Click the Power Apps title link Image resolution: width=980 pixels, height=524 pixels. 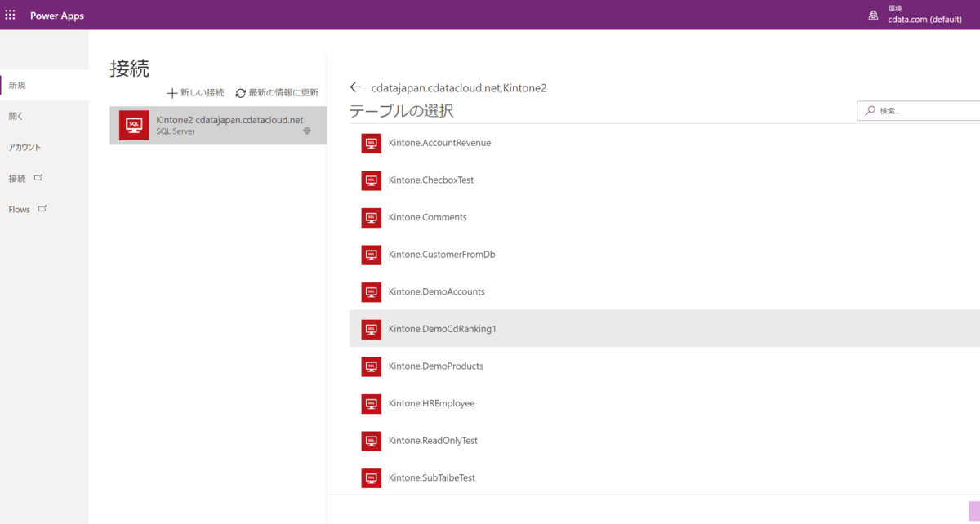[x=57, y=16]
